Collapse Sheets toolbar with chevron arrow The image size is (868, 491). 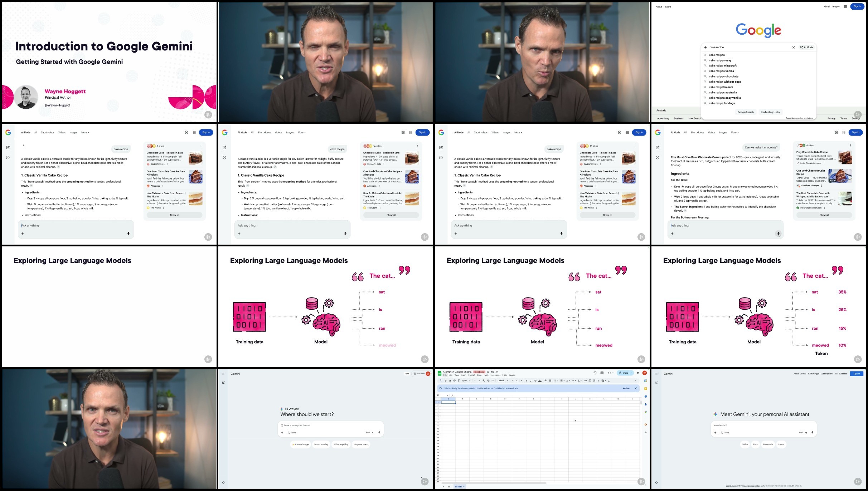pyautogui.click(x=636, y=380)
